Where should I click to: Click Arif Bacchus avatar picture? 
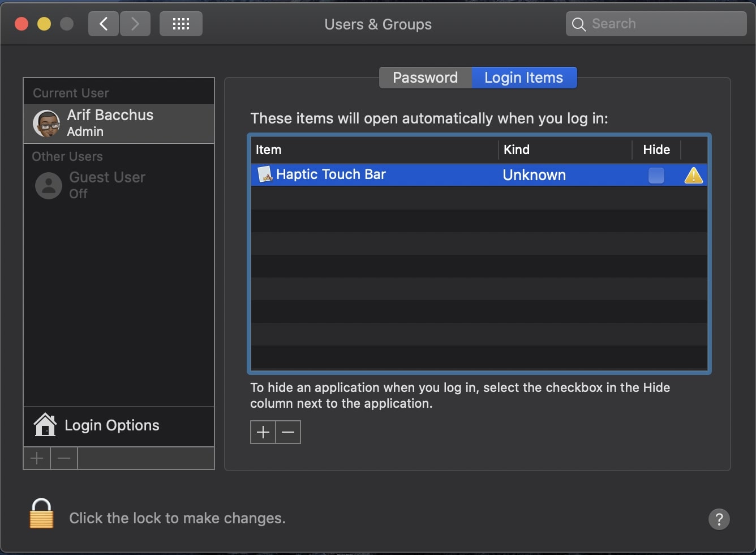(46, 123)
